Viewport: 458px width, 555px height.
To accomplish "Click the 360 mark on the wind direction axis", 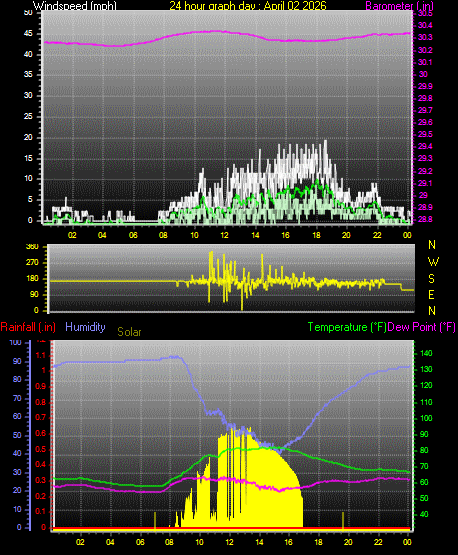I will pos(32,247).
